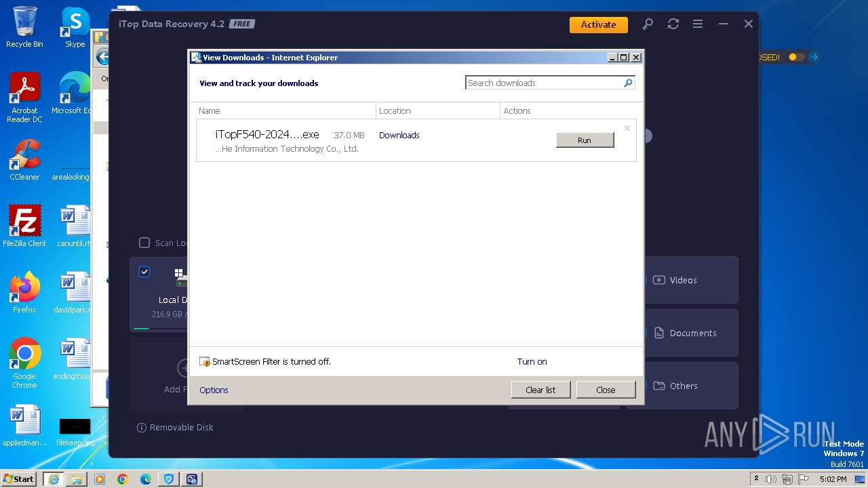Click the refresh icon in iTop title bar
Image resolution: width=868 pixels, height=488 pixels.
coord(673,24)
